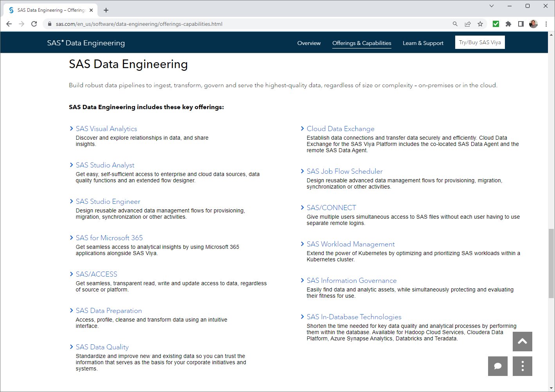Open the SAS Information Governance link
The height and width of the screenshot is (392, 555).
coord(351,281)
